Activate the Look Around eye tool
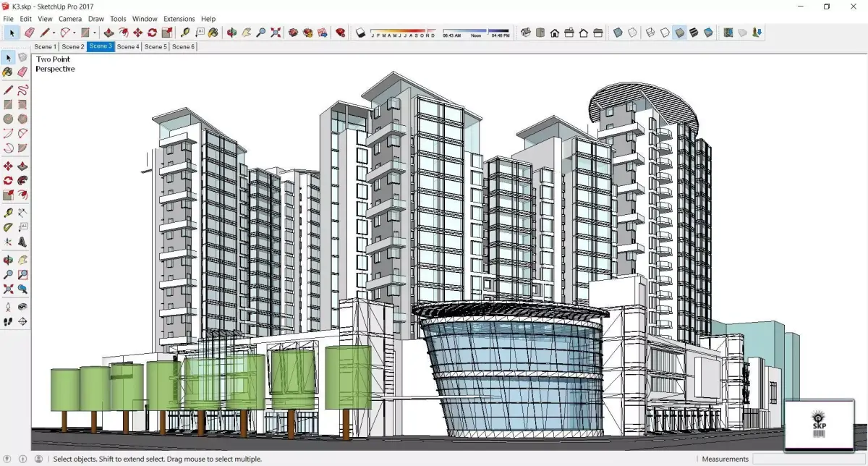Screen dimensions: 868x466 click(x=22, y=307)
